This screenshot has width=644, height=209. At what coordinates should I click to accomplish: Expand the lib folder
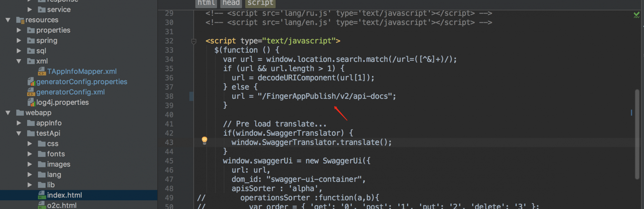click(30, 185)
